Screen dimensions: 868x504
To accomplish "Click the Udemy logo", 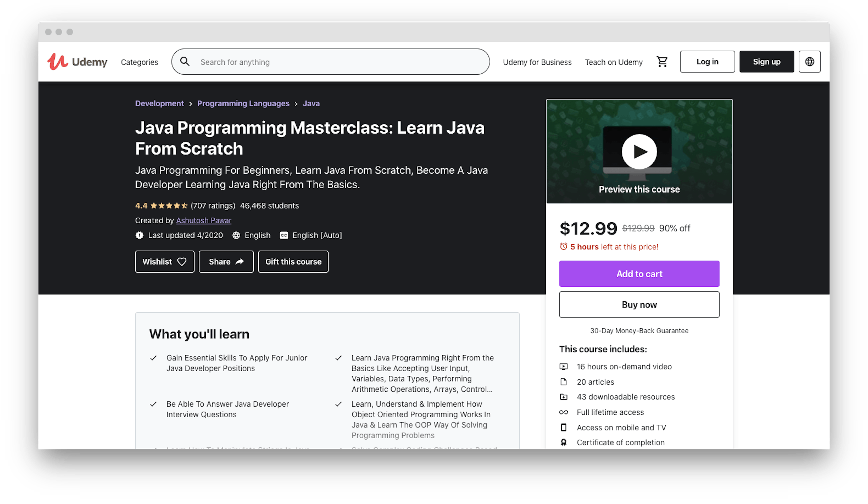I will click(77, 62).
